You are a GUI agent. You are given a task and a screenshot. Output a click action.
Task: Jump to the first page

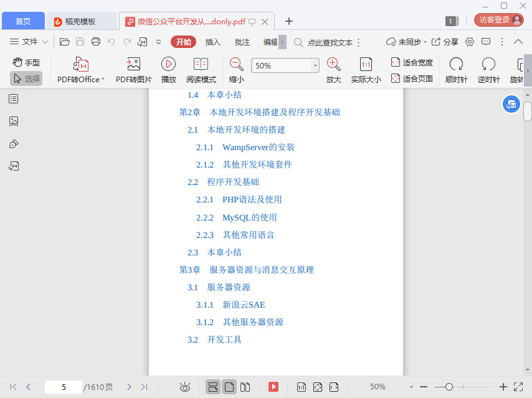click(13, 387)
